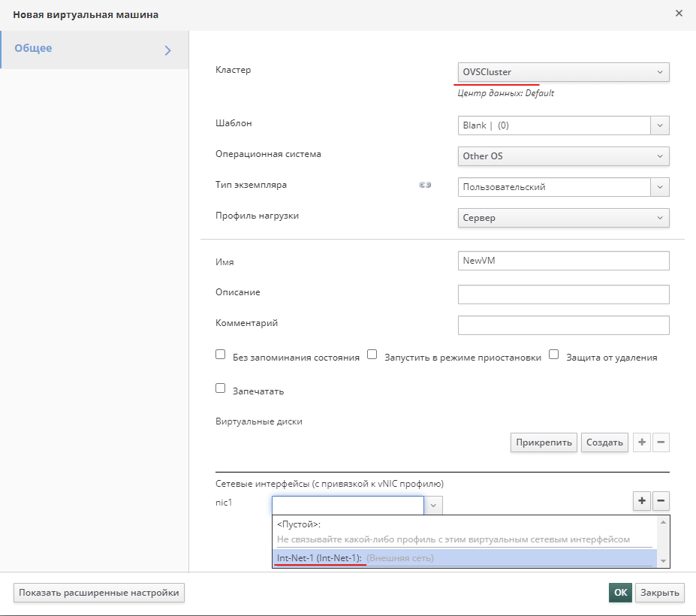
Task: Open the Операционная система Other OS dropdown
Action: (x=563, y=156)
